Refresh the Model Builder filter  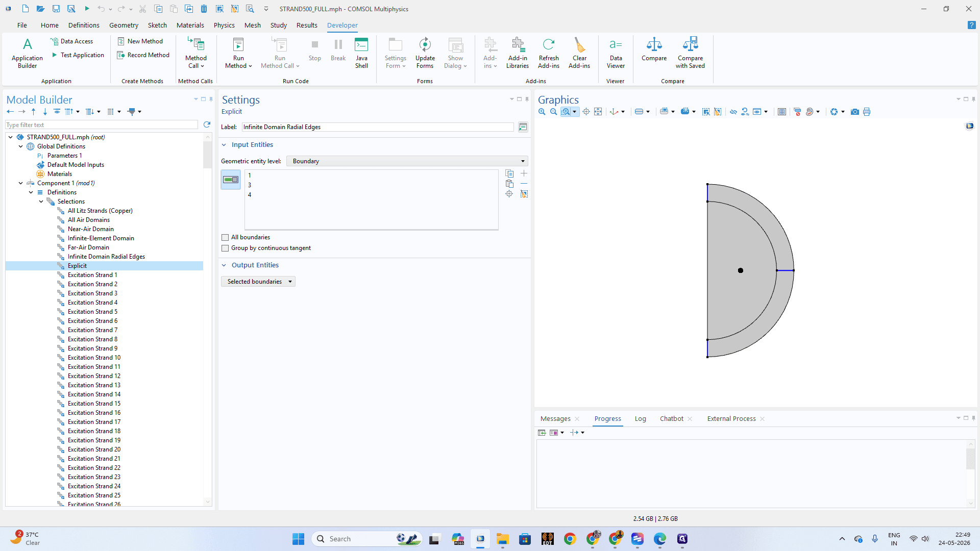pyautogui.click(x=207, y=124)
